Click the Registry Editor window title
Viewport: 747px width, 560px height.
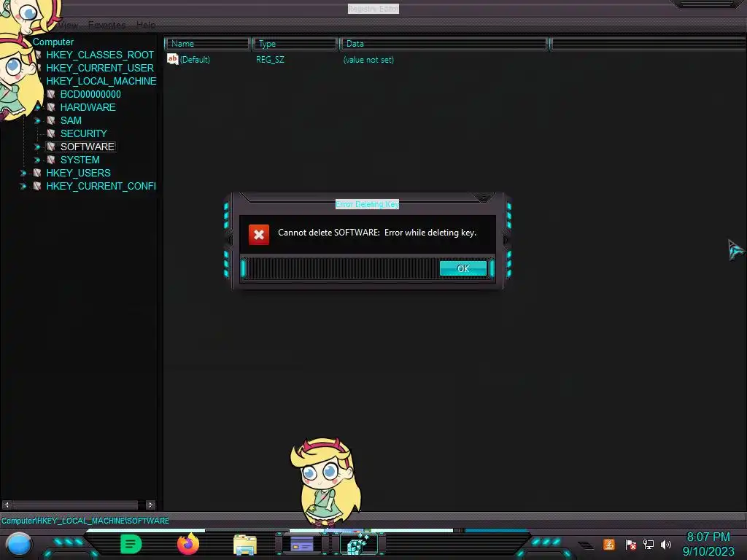click(x=373, y=9)
